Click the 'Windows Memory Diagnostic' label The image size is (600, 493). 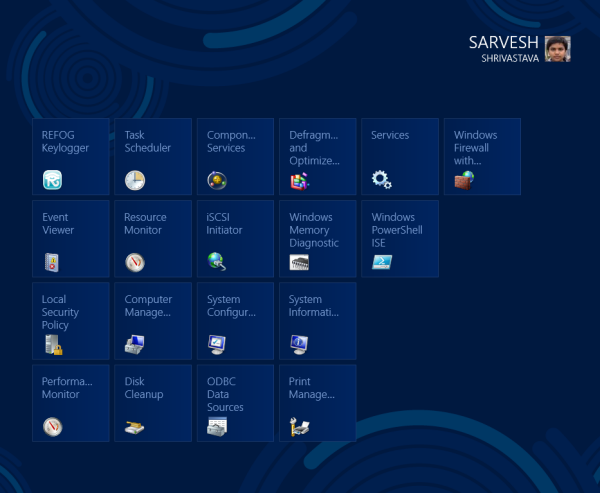click(314, 230)
